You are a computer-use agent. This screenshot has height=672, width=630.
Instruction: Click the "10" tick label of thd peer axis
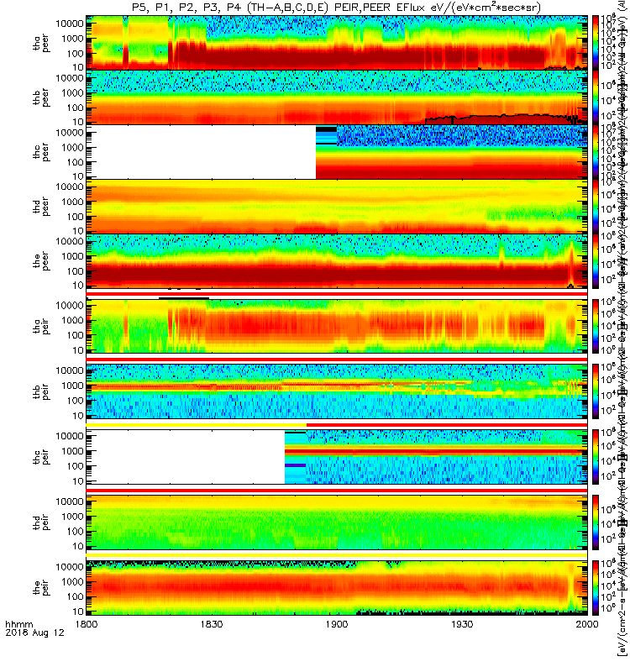tap(78, 232)
